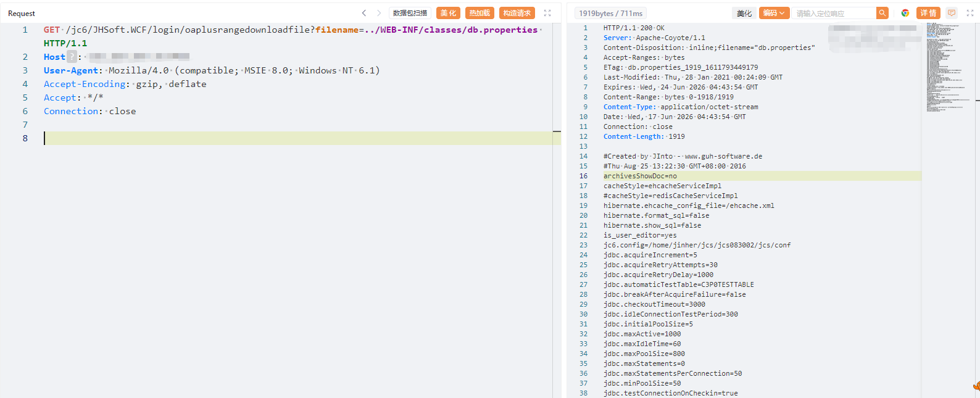Click the orange search magnifier icon
980x398 pixels.
pos(882,13)
